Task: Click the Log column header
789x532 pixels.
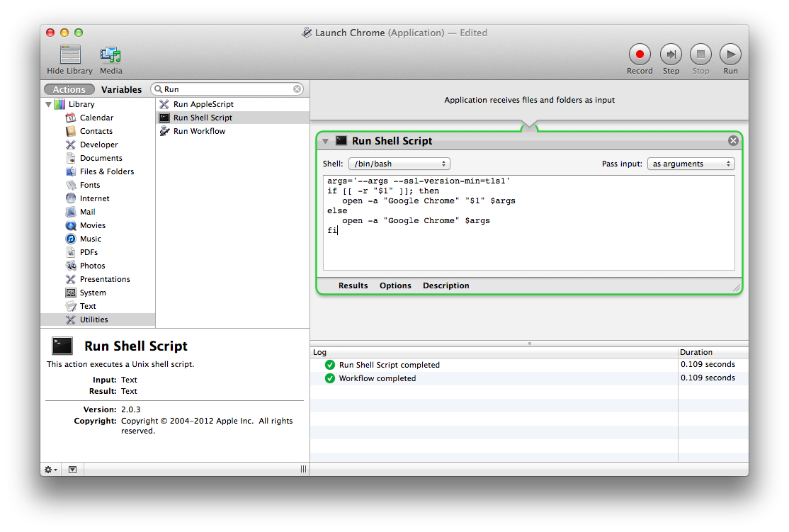Action: point(494,352)
